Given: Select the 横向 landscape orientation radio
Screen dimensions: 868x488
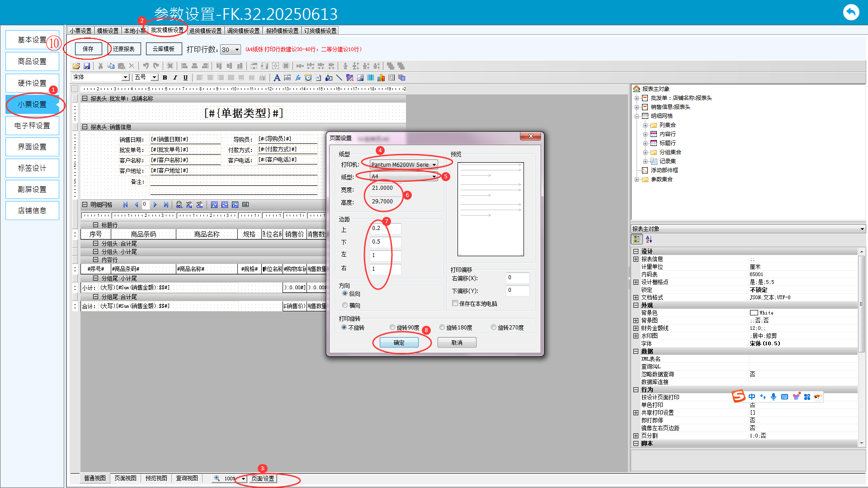Looking at the screenshot, I should click(x=345, y=305).
